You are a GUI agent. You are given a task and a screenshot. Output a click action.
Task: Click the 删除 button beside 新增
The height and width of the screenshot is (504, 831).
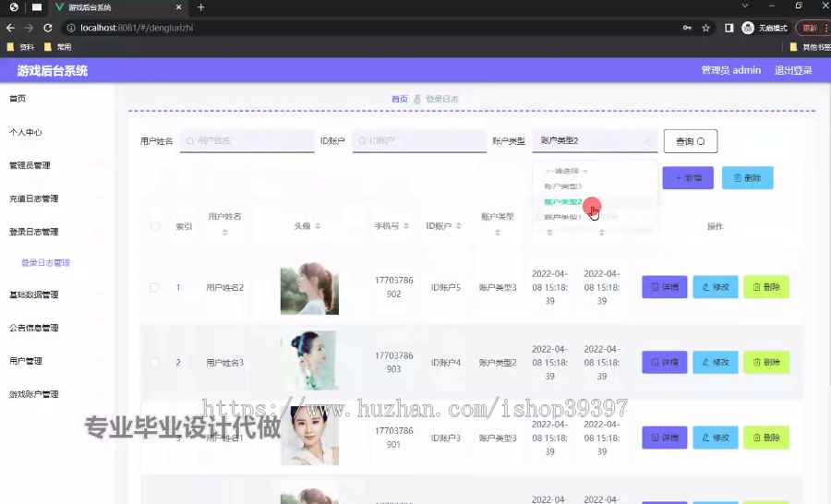pyautogui.click(x=747, y=178)
